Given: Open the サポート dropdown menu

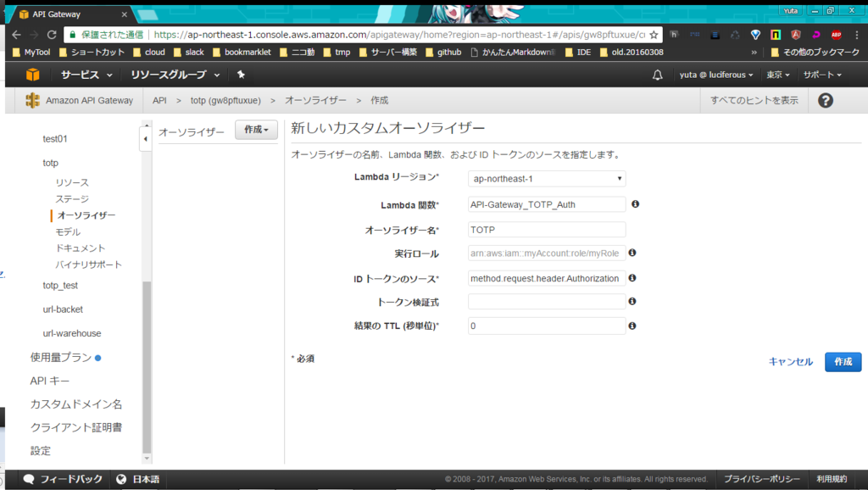Looking at the screenshot, I should (822, 75).
